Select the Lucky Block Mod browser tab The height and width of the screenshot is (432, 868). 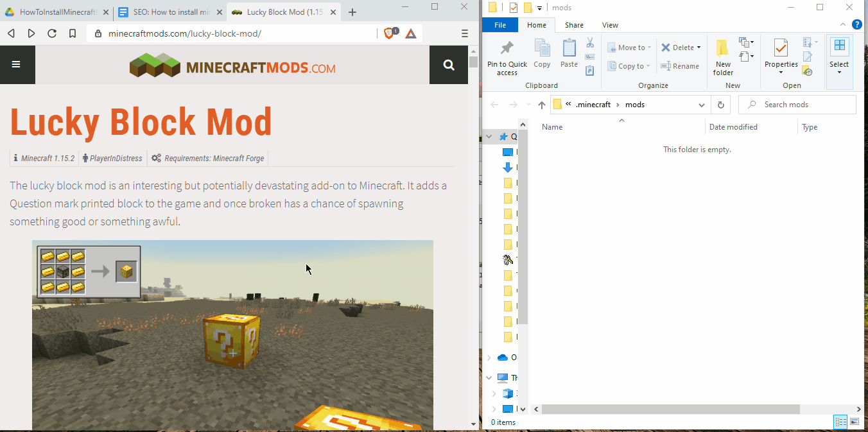coord(284,12)
